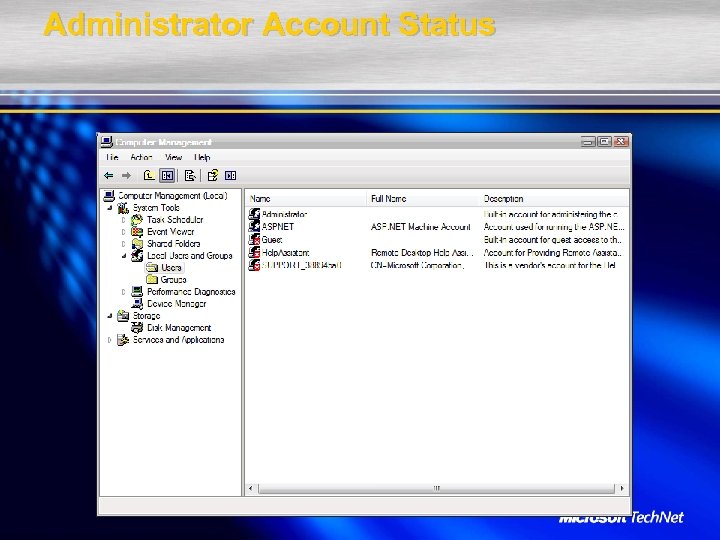The width and height of the screenshot is (720, 540).
Task: Select the Disk Management tree label
Action: tap(179, 327)
